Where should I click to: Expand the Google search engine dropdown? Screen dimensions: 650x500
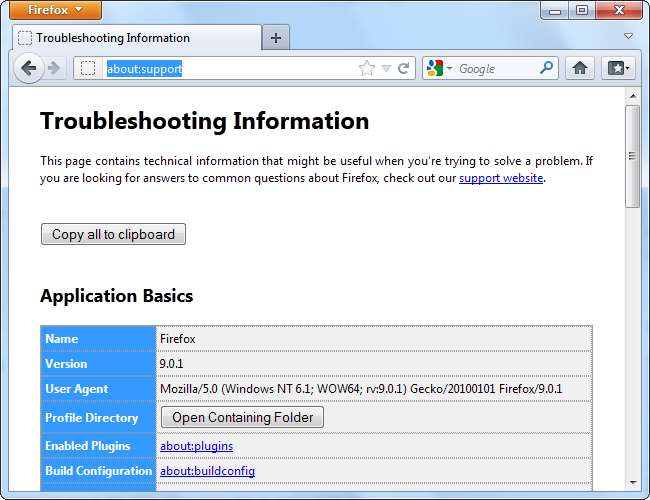pos(440,68)
